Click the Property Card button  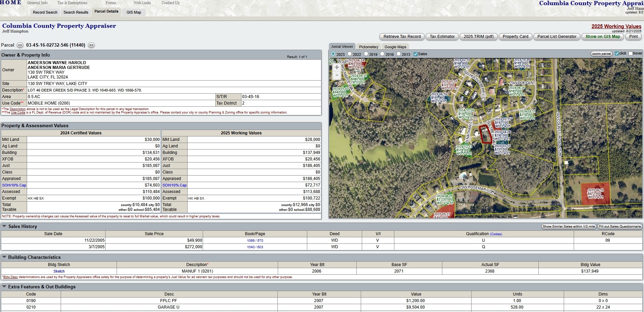coord(515,37)
